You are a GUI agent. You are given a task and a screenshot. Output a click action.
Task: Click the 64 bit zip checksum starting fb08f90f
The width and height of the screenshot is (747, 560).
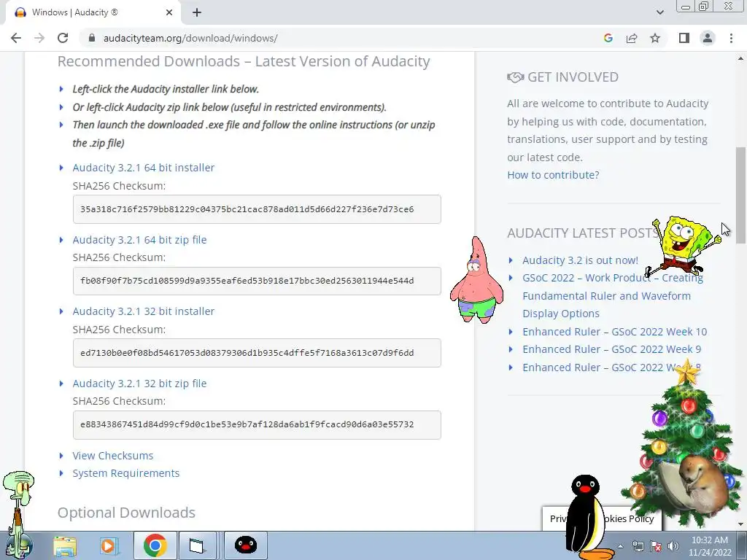pos(257,281)
